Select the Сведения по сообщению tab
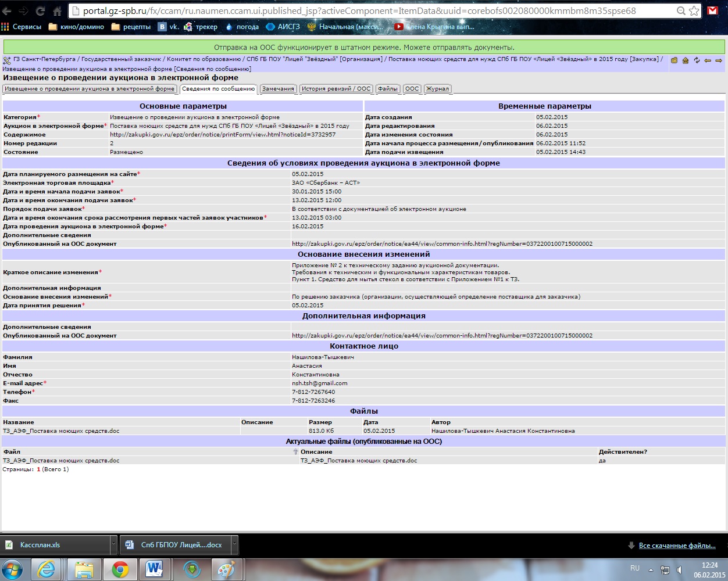 pos(218,89)
